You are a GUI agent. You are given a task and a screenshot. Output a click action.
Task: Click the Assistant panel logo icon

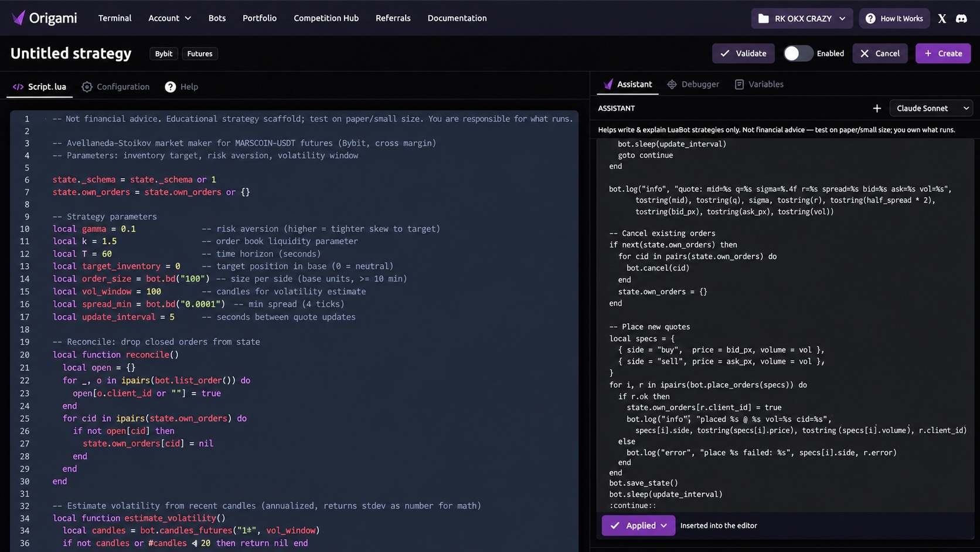pyautogui.click(x=608, y=84)
